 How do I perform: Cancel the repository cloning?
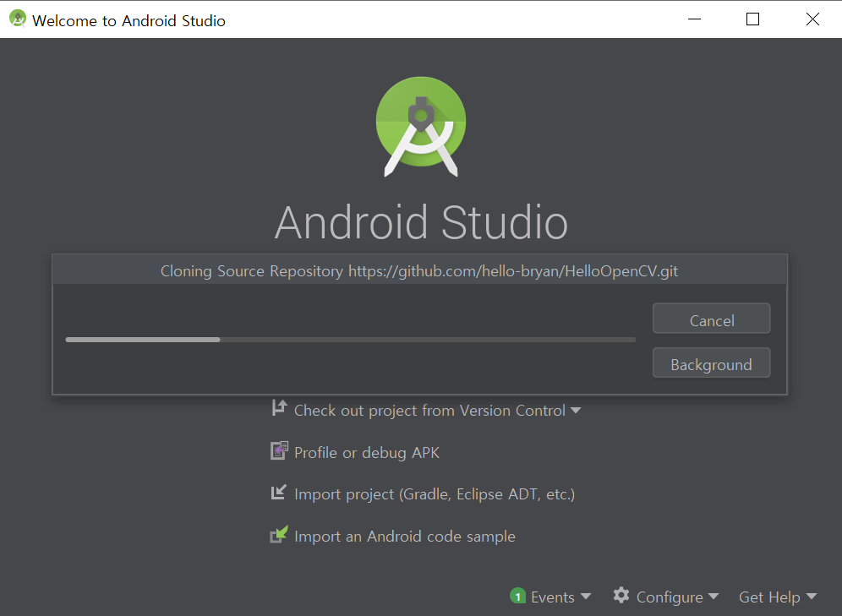[711, 319]
